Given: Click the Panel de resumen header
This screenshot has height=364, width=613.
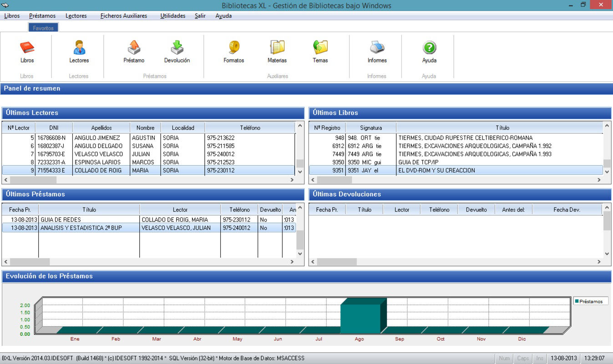Looking at the screenshot, I should click(x=306, y=89).
